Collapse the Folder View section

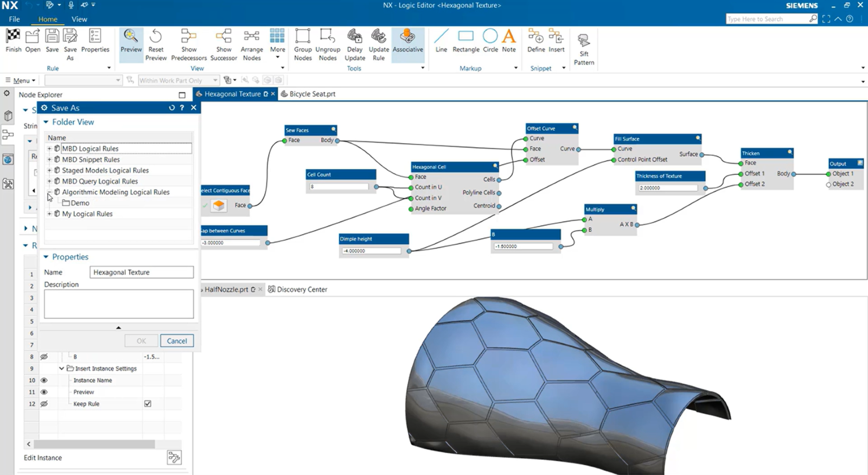[46, 122]
